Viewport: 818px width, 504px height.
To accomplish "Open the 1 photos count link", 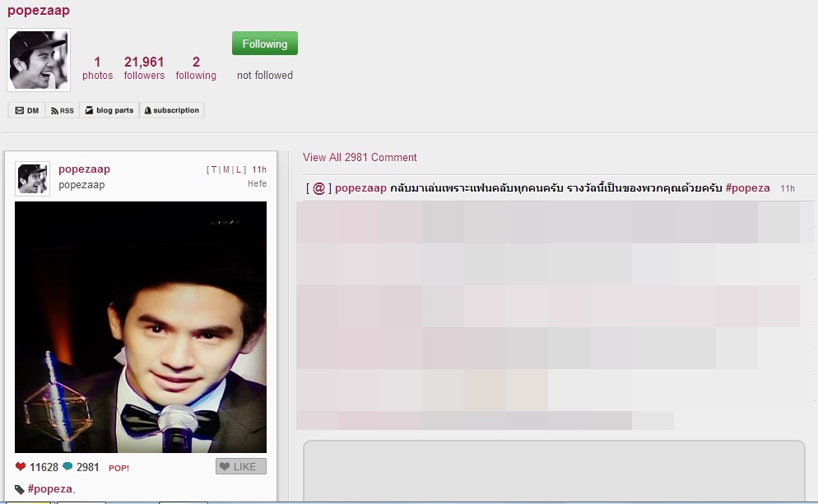I will click(97, 67).
